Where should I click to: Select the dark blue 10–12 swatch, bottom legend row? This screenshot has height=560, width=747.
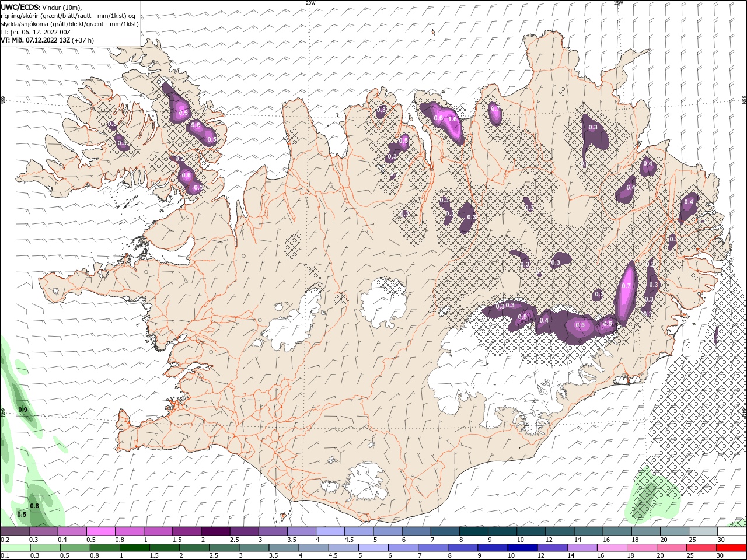point(522,548)
